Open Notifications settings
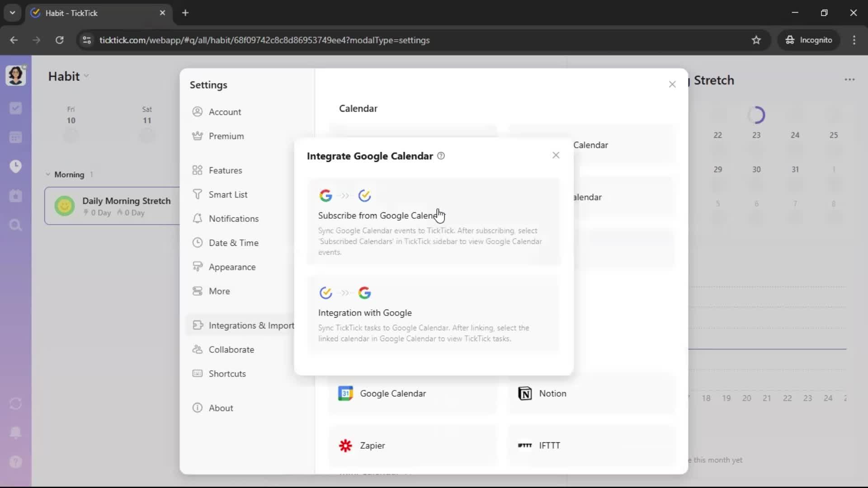 point(233,219)
